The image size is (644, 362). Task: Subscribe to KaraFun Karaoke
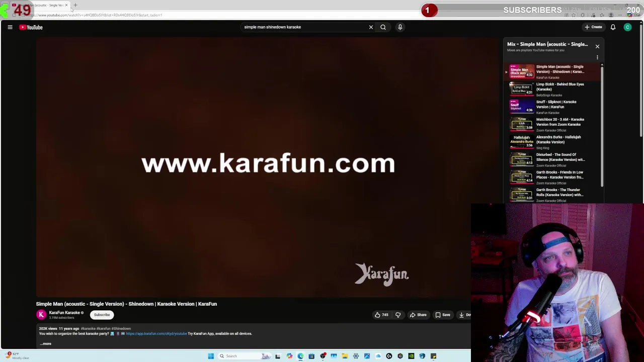click(x=102, y=315)
